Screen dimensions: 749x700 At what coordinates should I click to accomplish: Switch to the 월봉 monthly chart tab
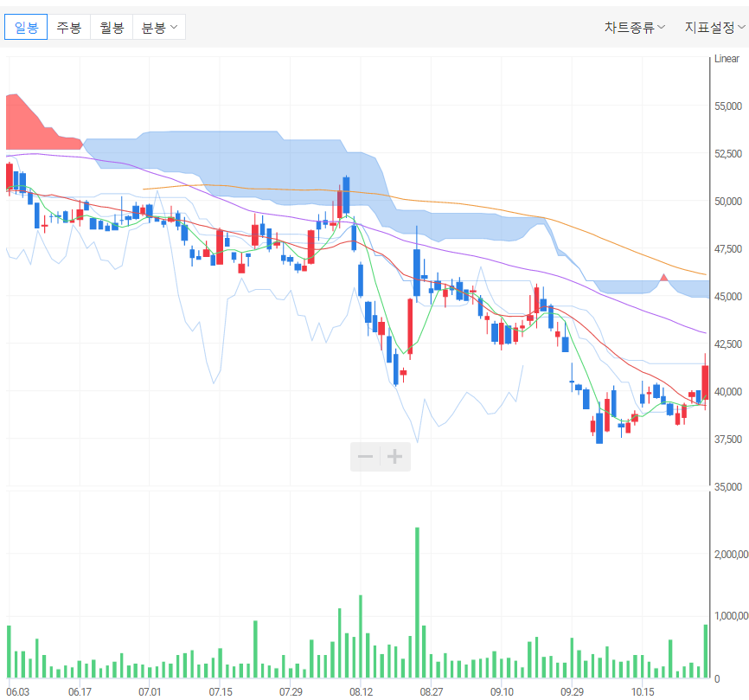[x=112, y=27]
